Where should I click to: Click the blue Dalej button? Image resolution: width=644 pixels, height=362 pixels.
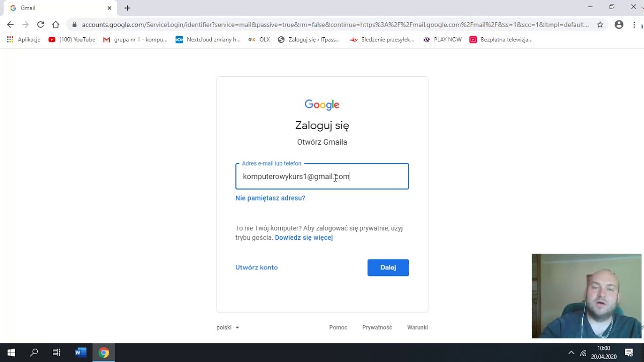click(388, 267)
